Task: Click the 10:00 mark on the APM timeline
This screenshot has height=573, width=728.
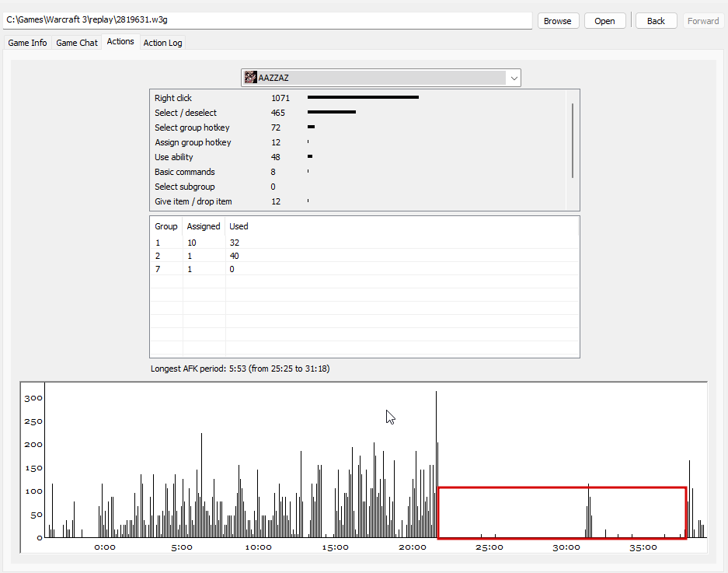Action: click(x=258, y=547)
